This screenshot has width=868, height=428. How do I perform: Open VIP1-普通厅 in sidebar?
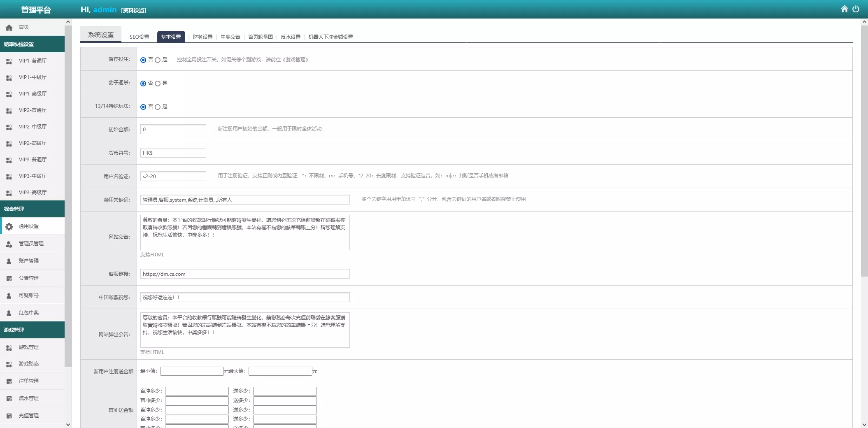click(33, 61)
